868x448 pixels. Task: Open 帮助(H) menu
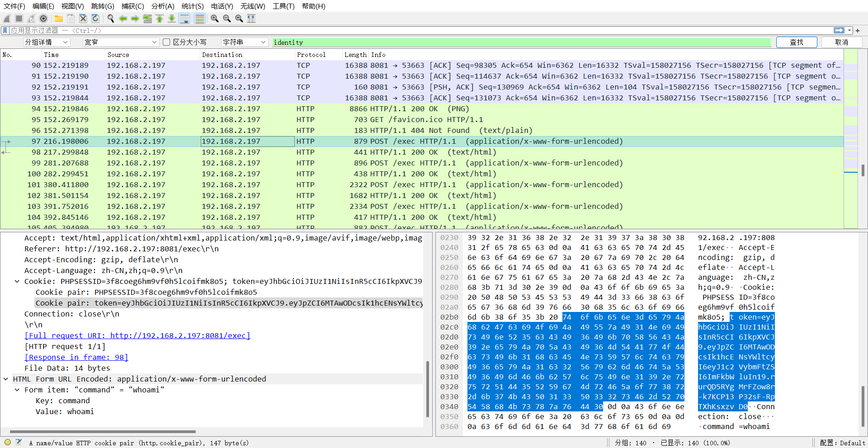314,6
